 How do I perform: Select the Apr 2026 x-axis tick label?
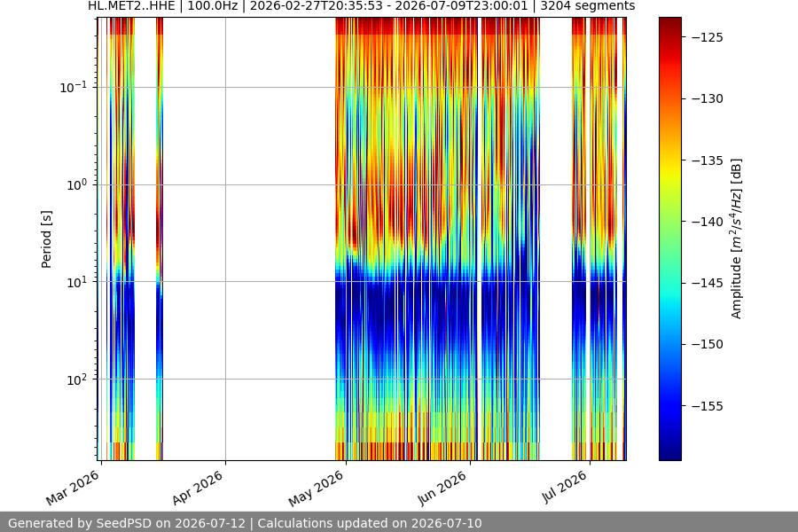tap(198, 488)
